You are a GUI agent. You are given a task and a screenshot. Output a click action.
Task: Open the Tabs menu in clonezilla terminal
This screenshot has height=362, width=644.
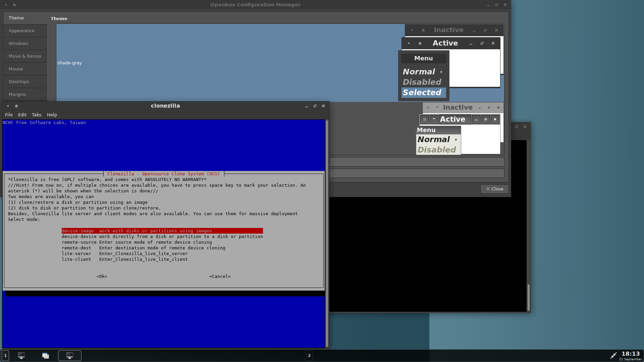pos(37,115)
